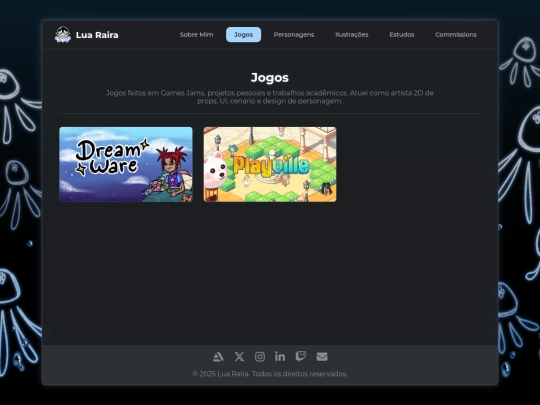
Task: Click the jellyfish logo icon beside Lua Raira
Action: pos(63,35)
